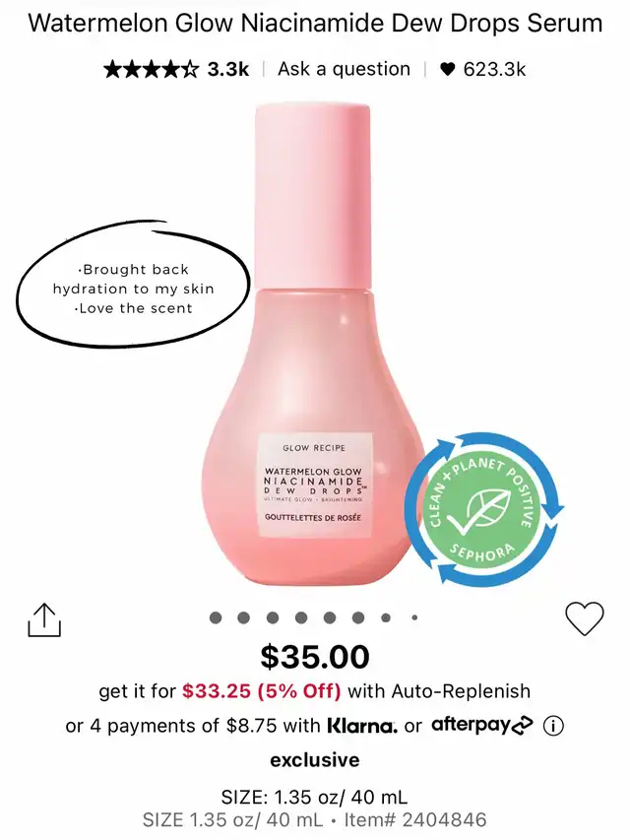Tap the share icon
The width and height of the screenshot is (630, 840).
pyautogui.click(x=44, y=620)
